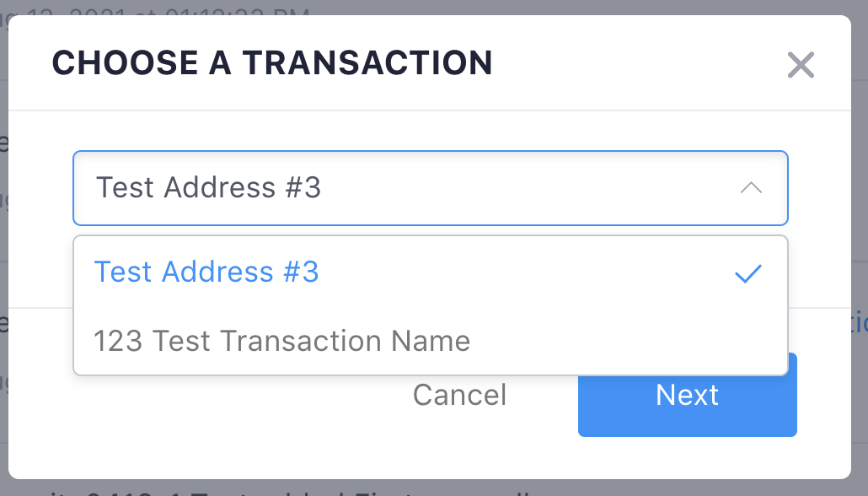Click the blue Next button
The image size is (868, 496).
pos(687,395)
